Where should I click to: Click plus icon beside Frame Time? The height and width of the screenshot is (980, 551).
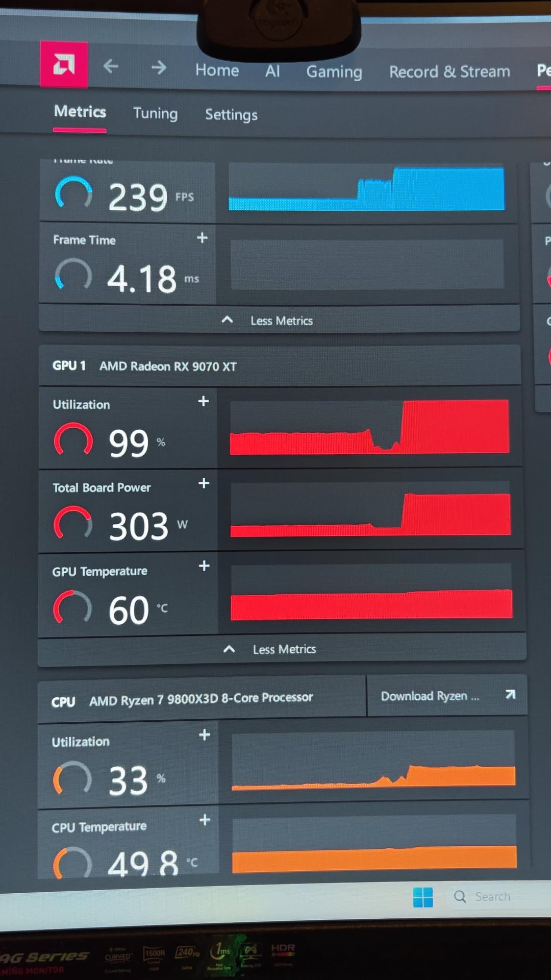(x=203, y=238)
